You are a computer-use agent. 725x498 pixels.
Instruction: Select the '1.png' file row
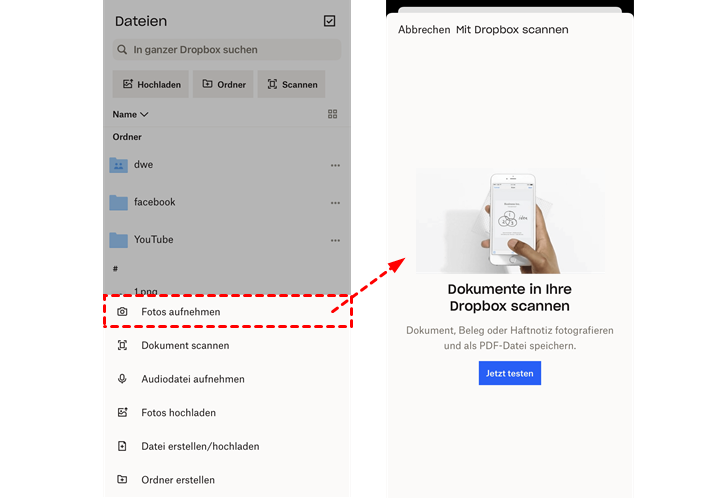pos(227,291)
